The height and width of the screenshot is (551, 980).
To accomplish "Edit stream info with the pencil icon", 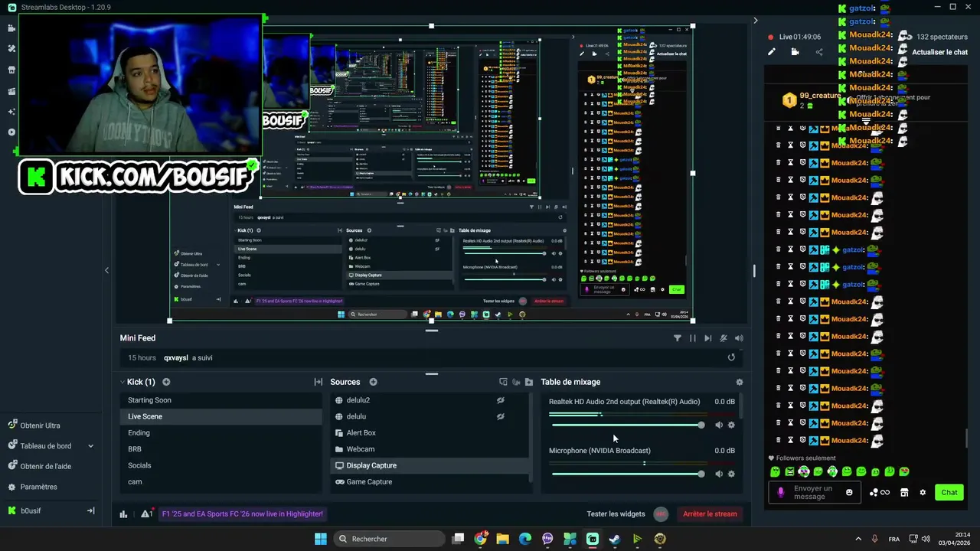I will click(772, 52).
